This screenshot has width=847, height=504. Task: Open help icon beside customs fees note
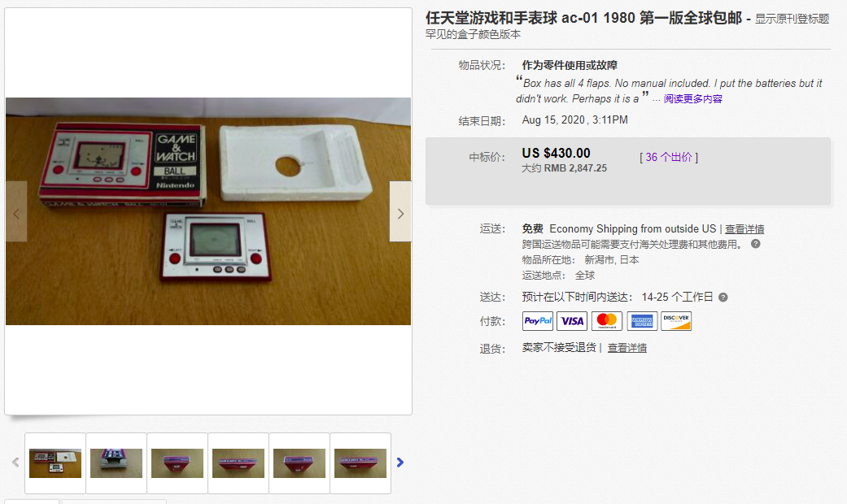coord(756,244)
